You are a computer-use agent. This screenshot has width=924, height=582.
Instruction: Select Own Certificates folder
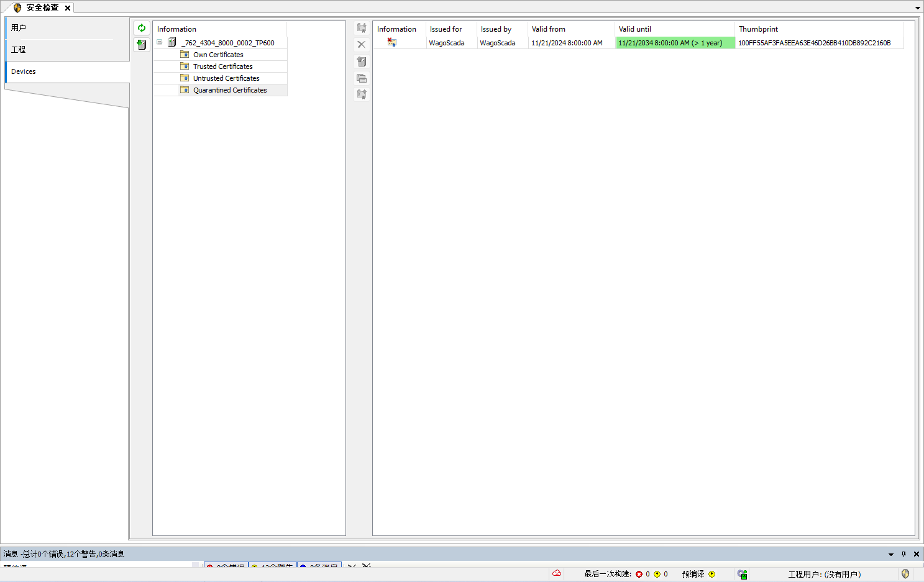pos(218,55)
